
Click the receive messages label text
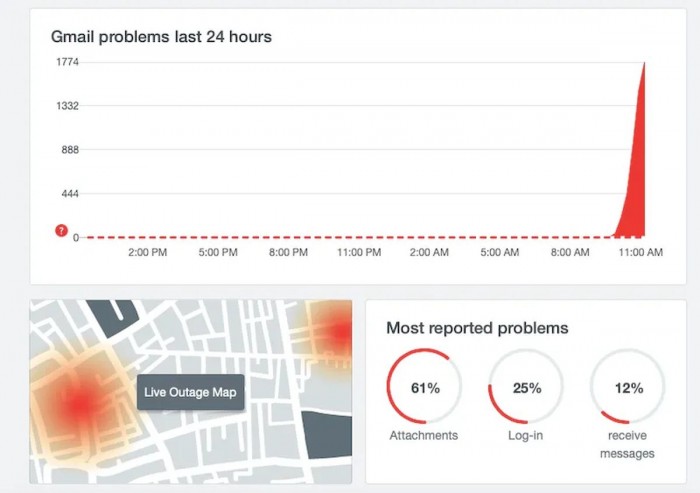(x=628, y=444)
